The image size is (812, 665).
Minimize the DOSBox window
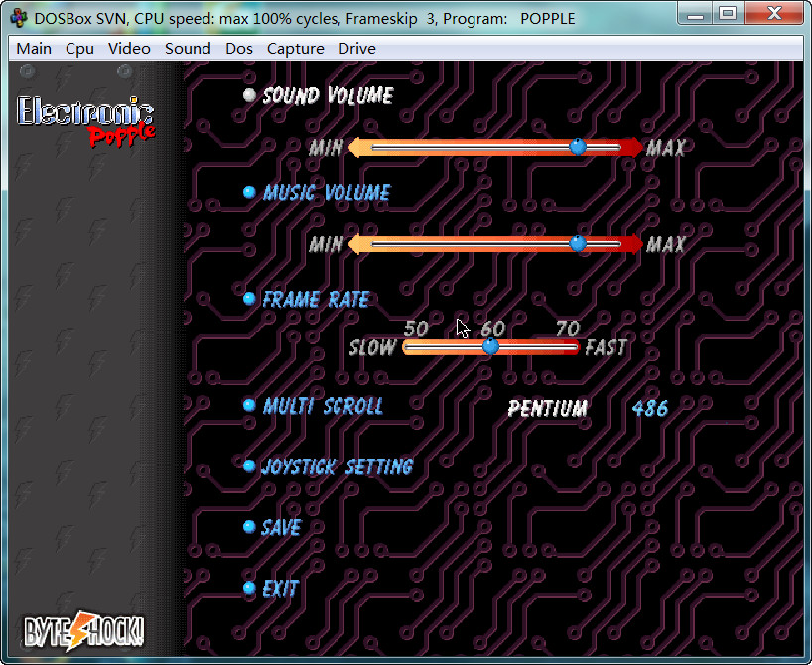click(x=695, y=14)
